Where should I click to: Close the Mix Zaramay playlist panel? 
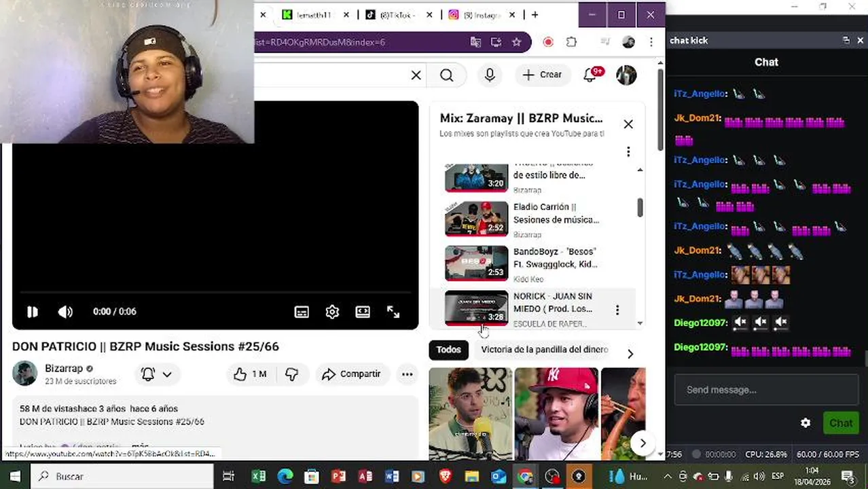[628, 124]
